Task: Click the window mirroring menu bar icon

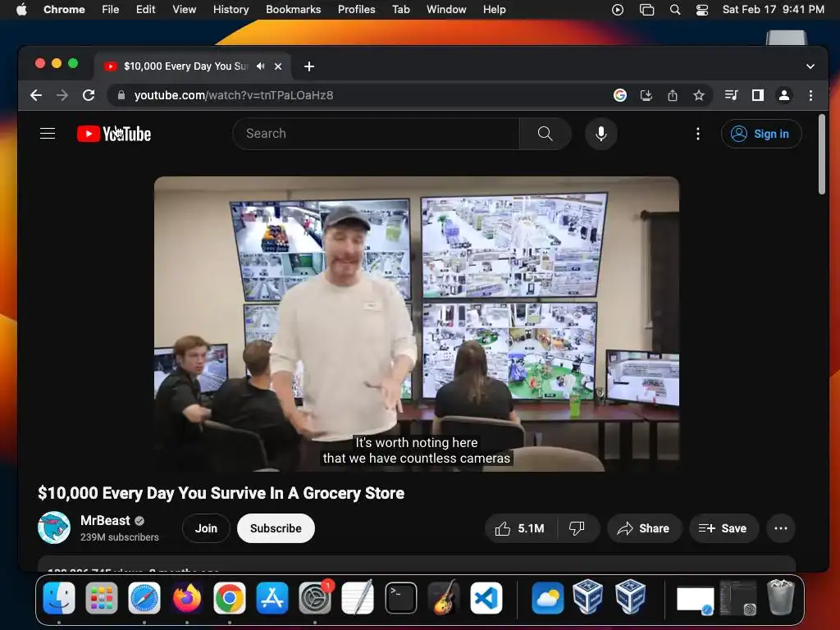Action: click(646, 10)
